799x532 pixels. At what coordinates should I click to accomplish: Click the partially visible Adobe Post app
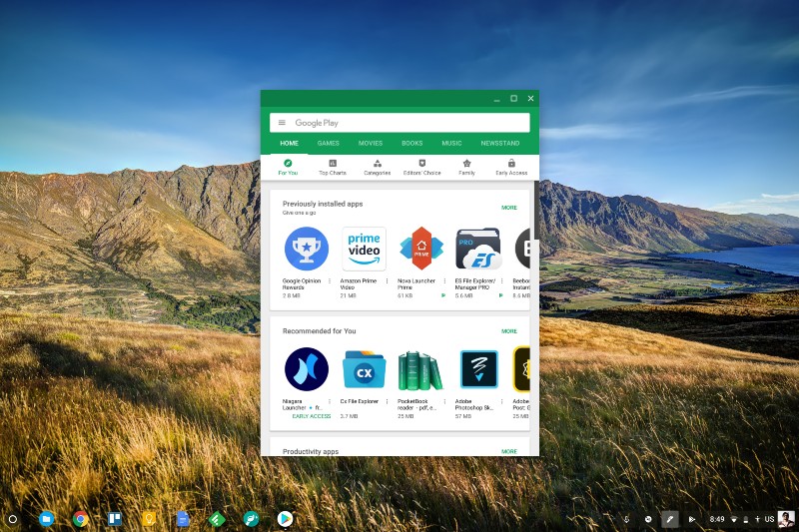click(x=521, y=369)
